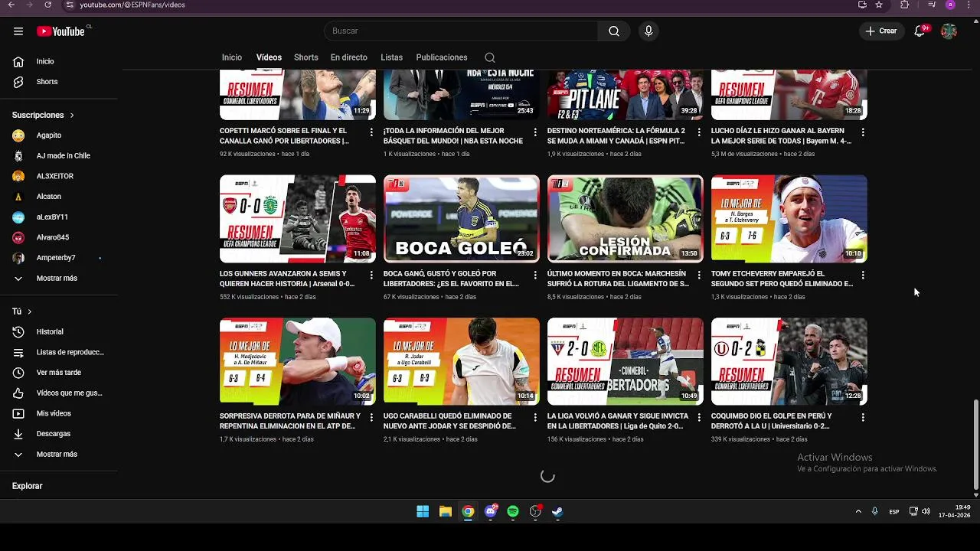Open Ver más tarde list
The height and width of the screenshot is (551, 980).
point(60,373)
